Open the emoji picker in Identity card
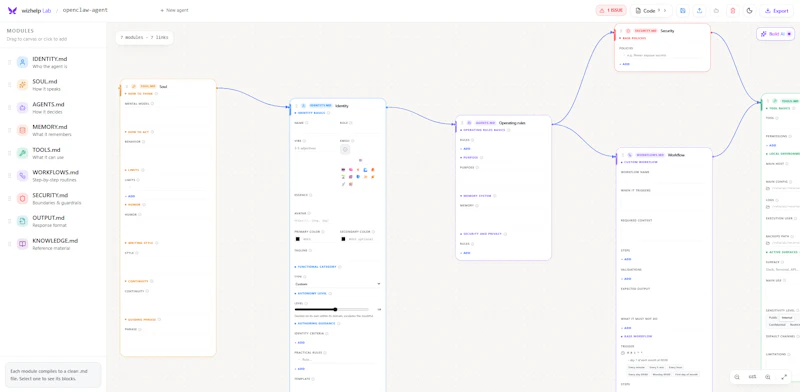 tap(345, 149)
